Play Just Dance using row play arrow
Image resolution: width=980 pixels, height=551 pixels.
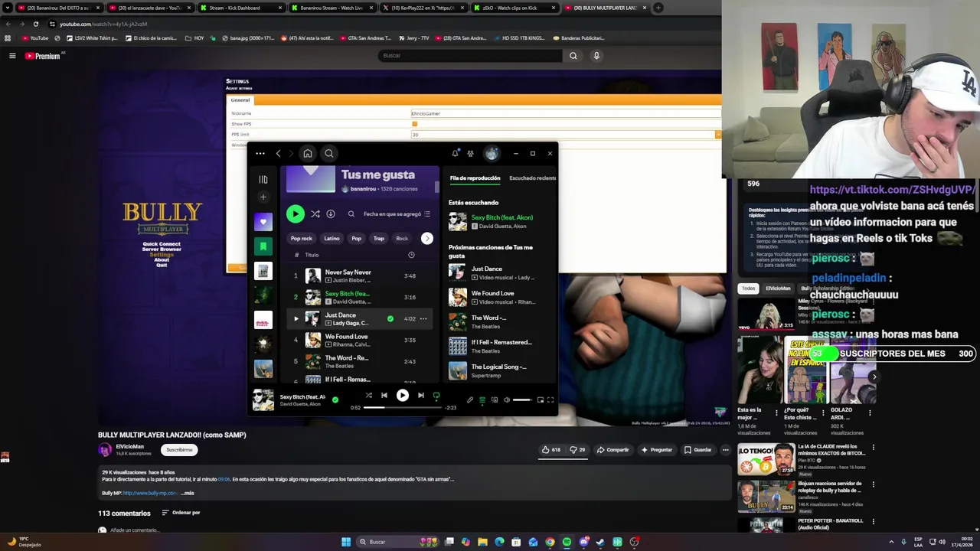tap(296, 318)
